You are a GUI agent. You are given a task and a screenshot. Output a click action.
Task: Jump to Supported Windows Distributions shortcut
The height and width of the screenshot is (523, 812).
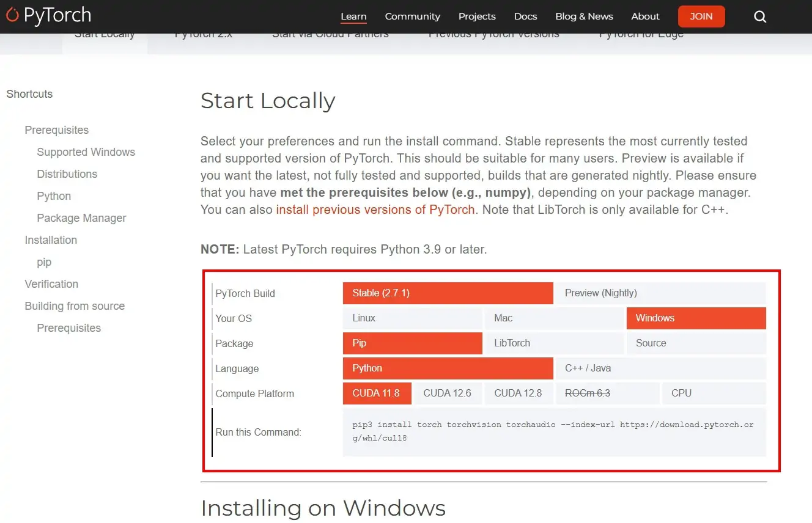86,152
